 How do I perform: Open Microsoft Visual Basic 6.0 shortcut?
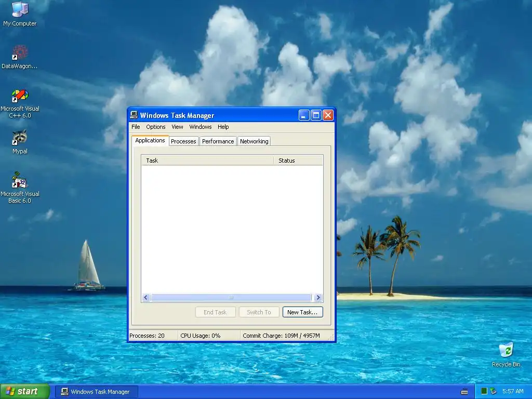[x=20, y=188]
